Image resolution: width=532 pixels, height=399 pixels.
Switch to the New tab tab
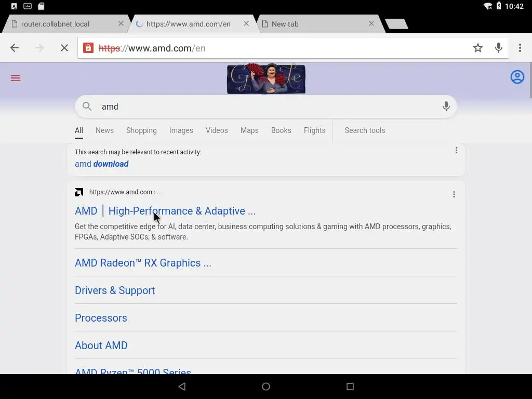coord(322,24)
